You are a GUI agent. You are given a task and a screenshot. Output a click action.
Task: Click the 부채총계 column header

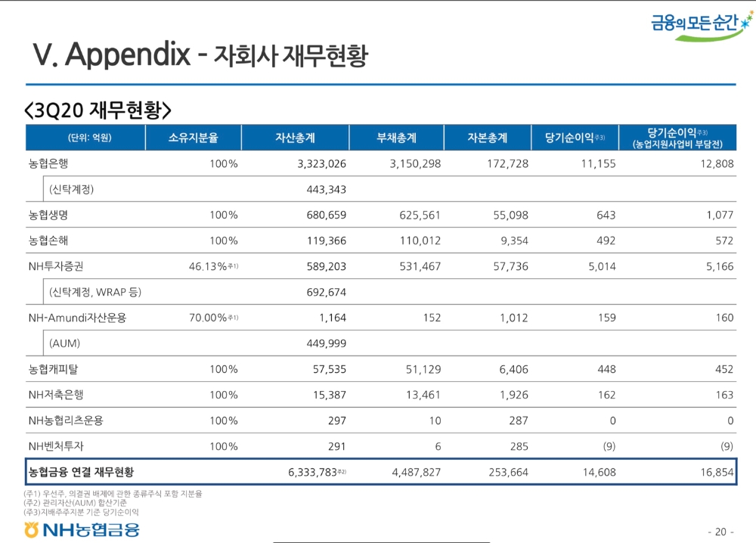[x=396, y=138]
